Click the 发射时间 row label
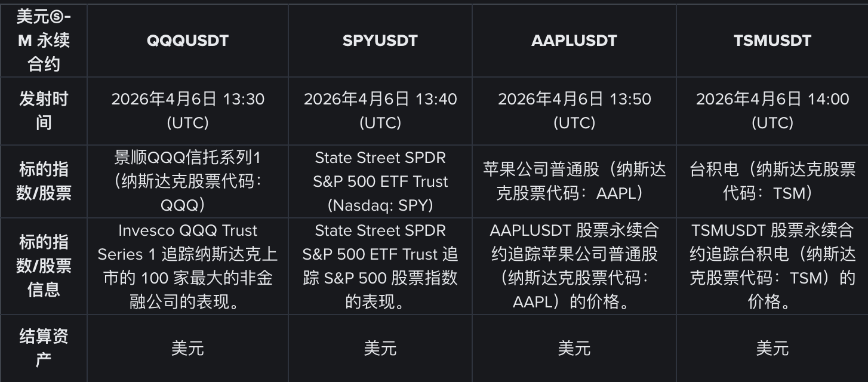Image resolution: width=868 pixels, height=382 pixels. pyautogui.click(x=44, y=110)
